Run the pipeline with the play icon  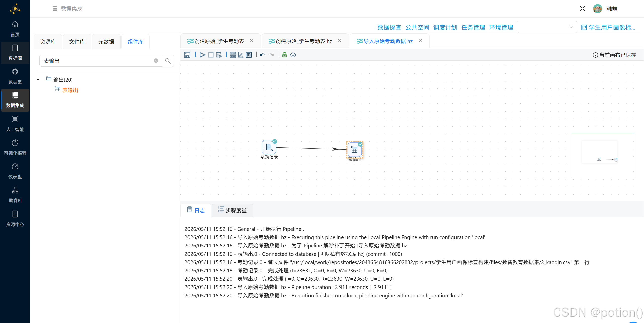(202, 55)
